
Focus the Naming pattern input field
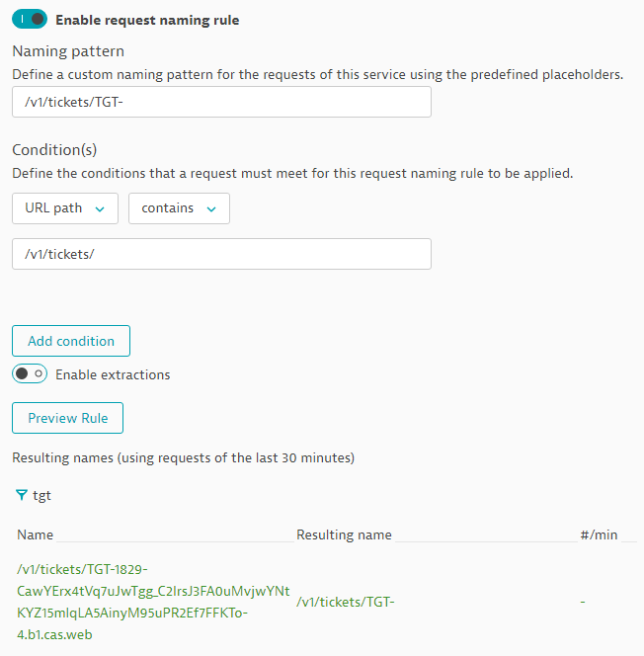(x=221, y=102)
